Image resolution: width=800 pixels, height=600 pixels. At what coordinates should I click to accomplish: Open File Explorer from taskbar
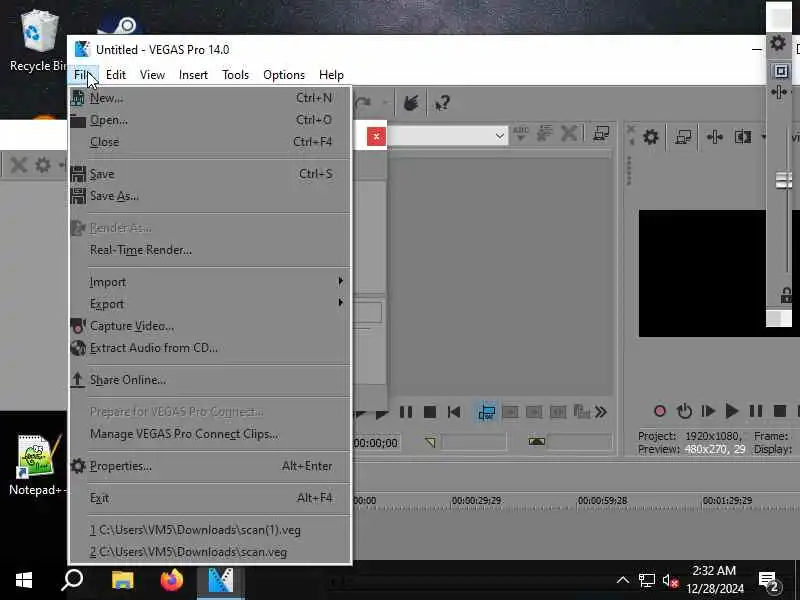pos(122,581)
